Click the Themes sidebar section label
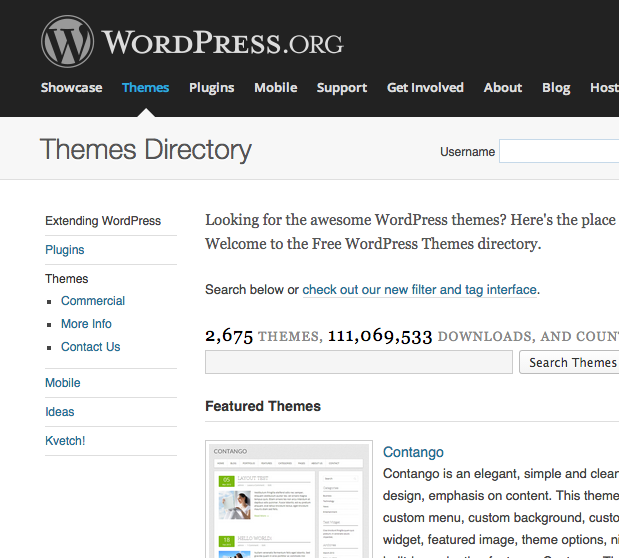 coord(67,279)
